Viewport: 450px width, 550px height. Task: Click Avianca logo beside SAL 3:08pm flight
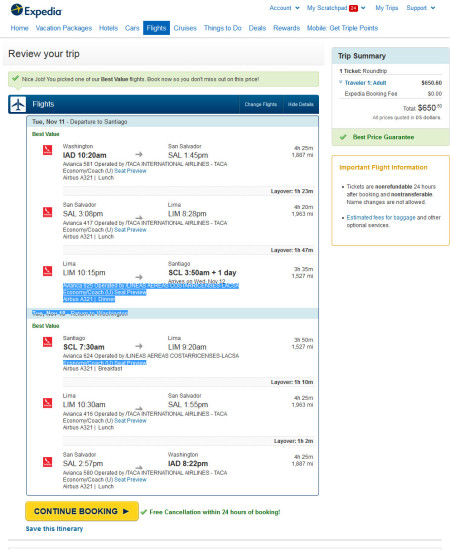tap(47, 212)
